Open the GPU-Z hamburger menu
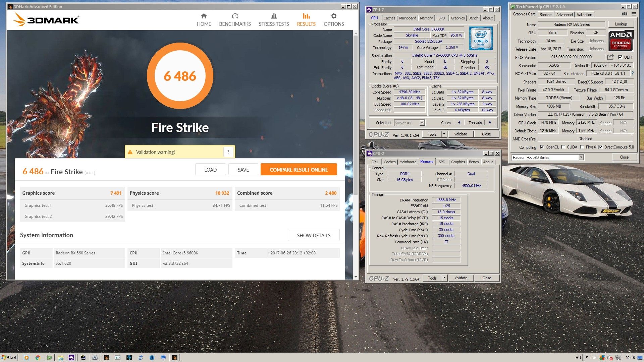The width and height of the screenshot is (644, 362). pos(634,14)
